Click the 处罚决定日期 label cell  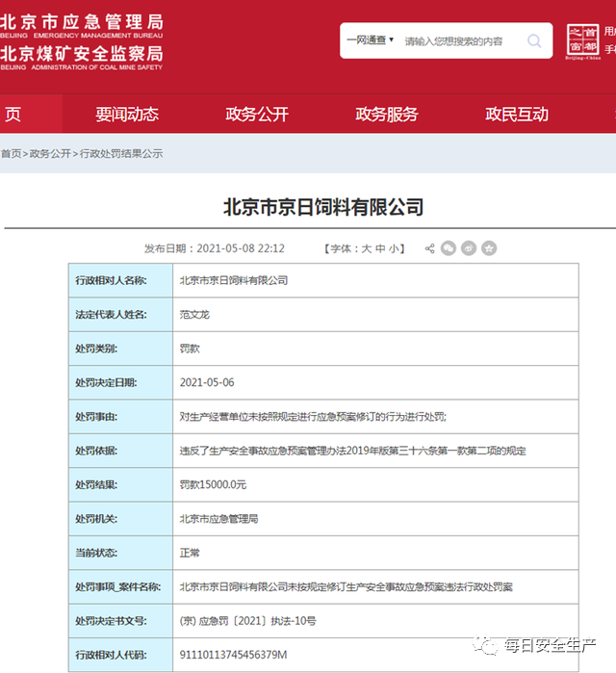point(120,382)
